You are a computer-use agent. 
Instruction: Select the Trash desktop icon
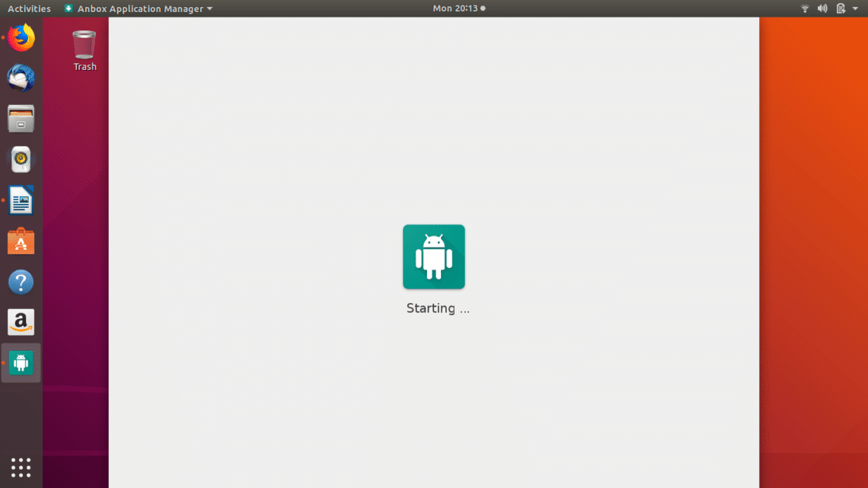(85, 50)
